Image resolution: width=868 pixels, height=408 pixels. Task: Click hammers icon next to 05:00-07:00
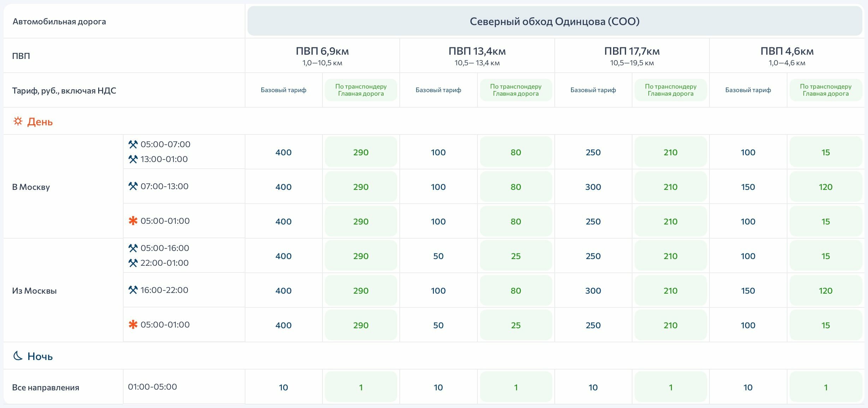pos(133,144)
